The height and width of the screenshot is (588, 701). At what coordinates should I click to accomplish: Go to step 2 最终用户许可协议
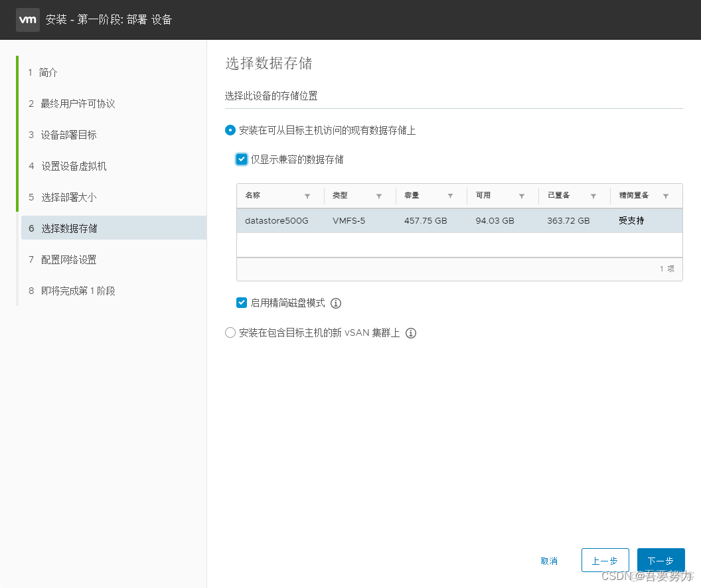(x=72, y=104)
